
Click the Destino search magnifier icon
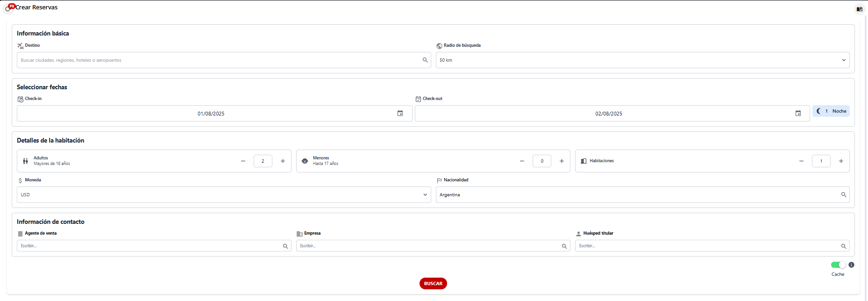(x=425, y=60)
